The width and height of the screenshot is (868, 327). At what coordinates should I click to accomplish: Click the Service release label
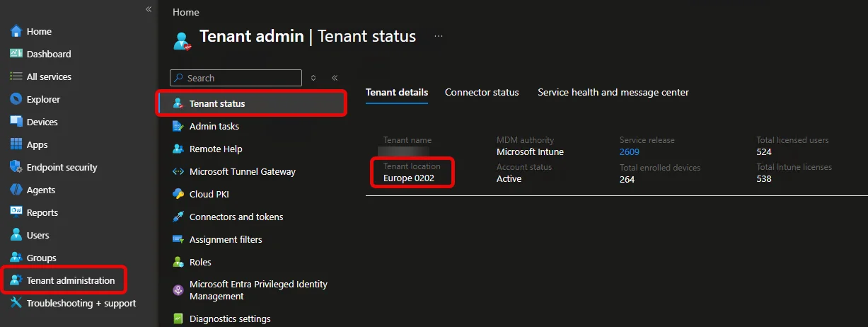[x=647, y=140]
